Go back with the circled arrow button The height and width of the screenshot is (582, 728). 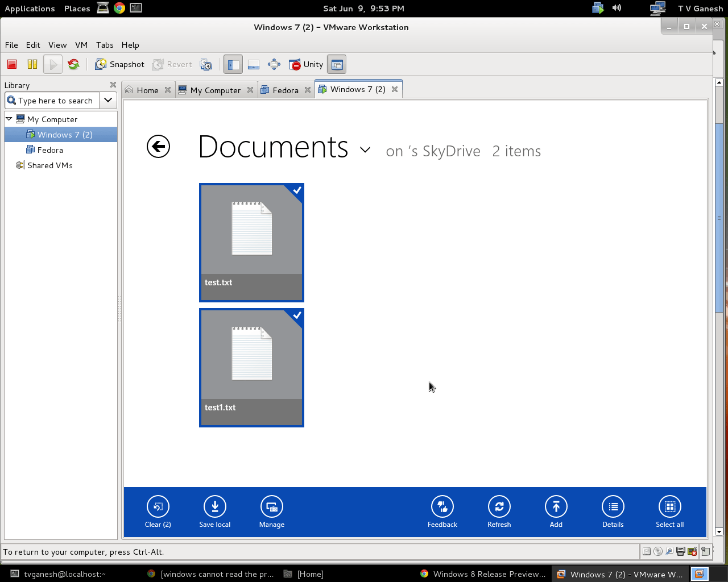(158, 147)
